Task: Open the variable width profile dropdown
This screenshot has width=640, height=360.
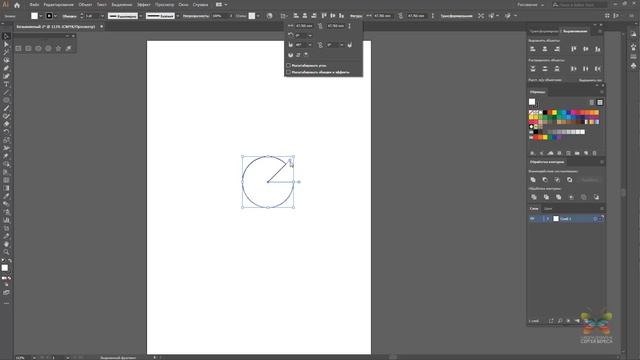Action: [x=140, y=16]
